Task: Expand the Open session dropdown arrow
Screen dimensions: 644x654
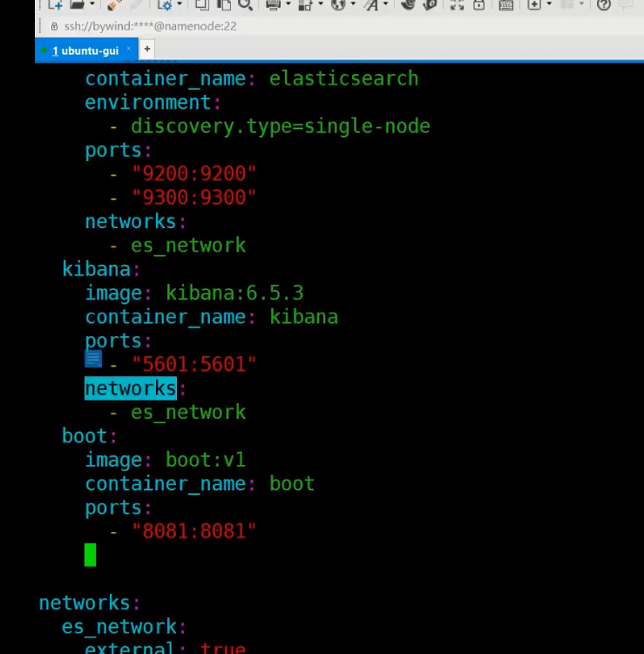Action: pyautogui.click(x=92, y=4)
